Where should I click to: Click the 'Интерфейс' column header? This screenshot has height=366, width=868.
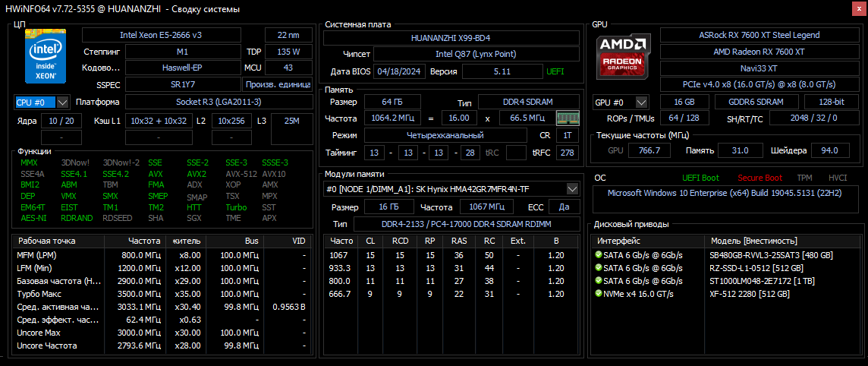[648, 241]
